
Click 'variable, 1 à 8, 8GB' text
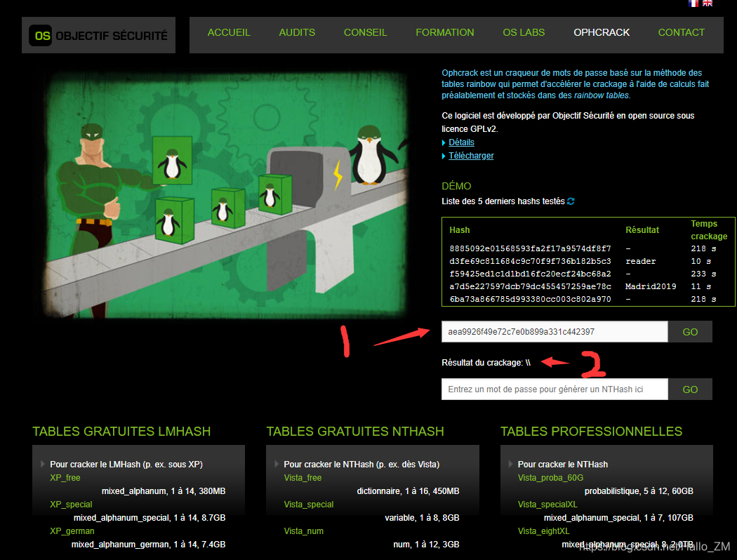pos(422,518)
